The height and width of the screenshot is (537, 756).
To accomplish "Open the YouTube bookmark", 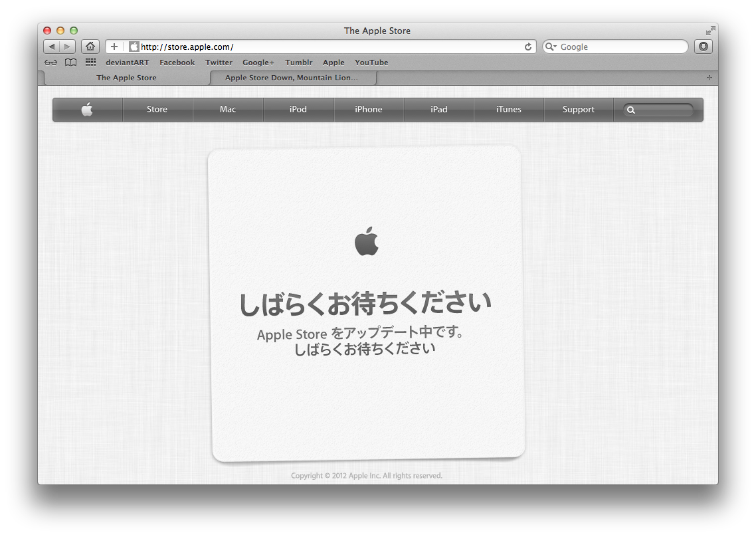I will (371, 62).
